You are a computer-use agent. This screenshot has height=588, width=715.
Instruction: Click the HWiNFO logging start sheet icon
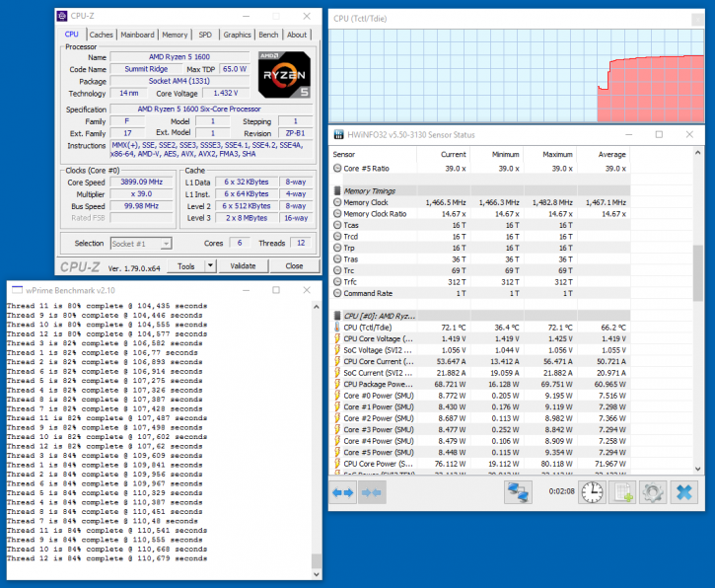[x=622, y=492]
